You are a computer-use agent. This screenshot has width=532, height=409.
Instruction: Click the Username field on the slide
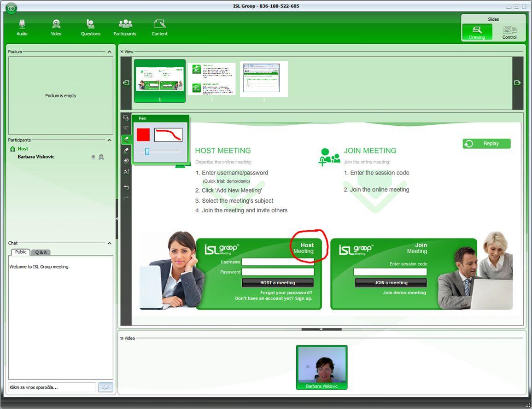[278, 262]
